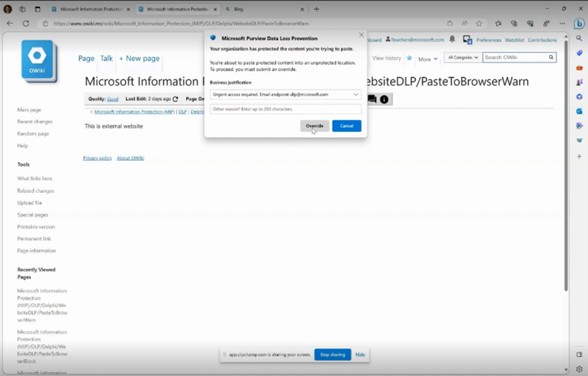This screenshot has height=376, width=588.
Task: Open the notifications bell icon
Action: (x=452, y=39)
